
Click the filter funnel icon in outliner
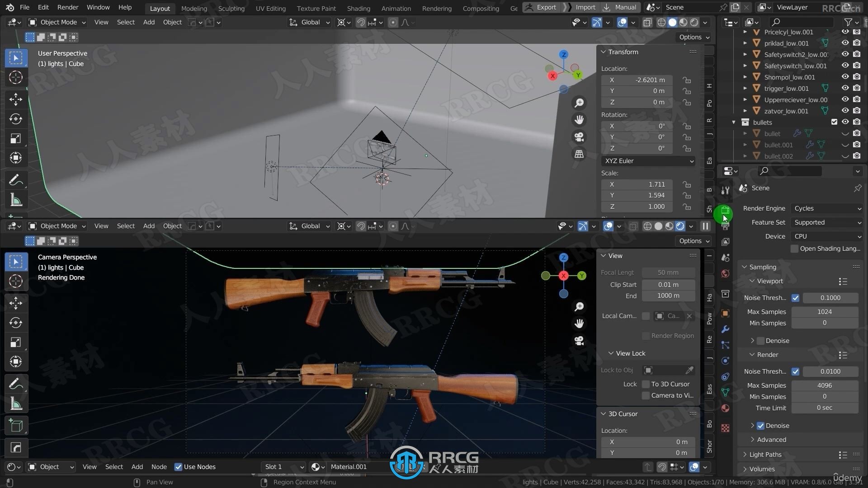[x=848, y=22]
